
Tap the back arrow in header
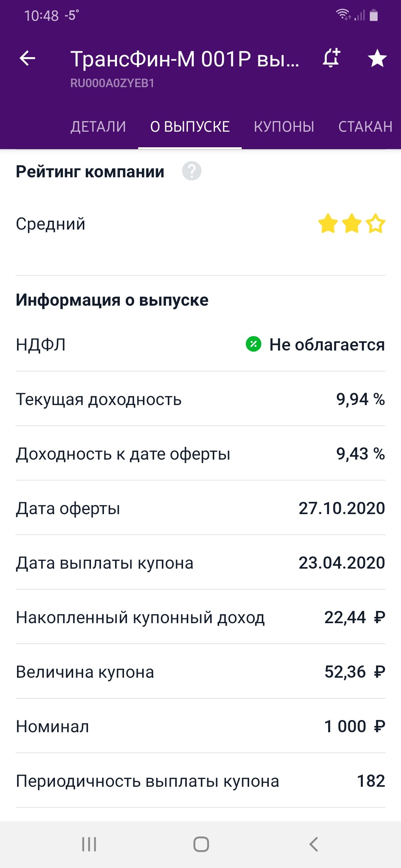(x=27, y=58)
